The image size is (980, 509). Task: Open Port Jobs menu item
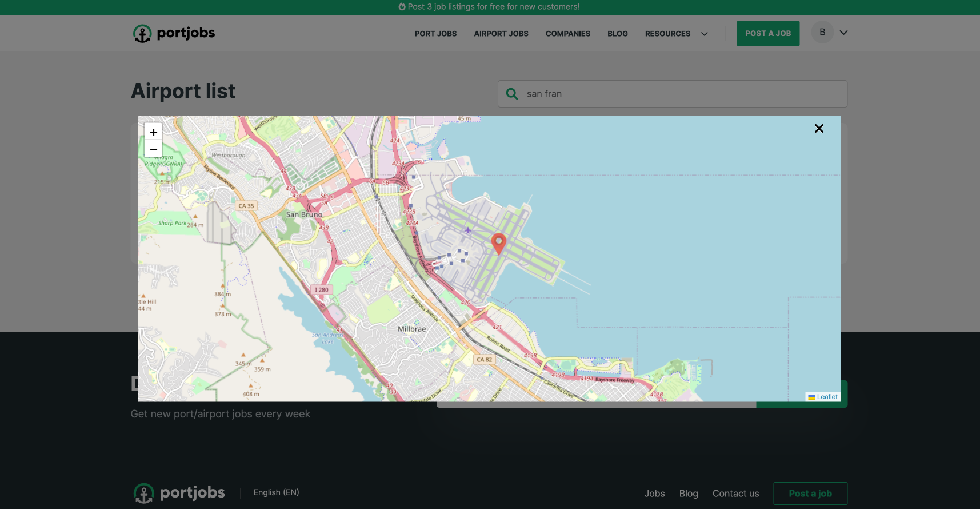coord(435,34)
